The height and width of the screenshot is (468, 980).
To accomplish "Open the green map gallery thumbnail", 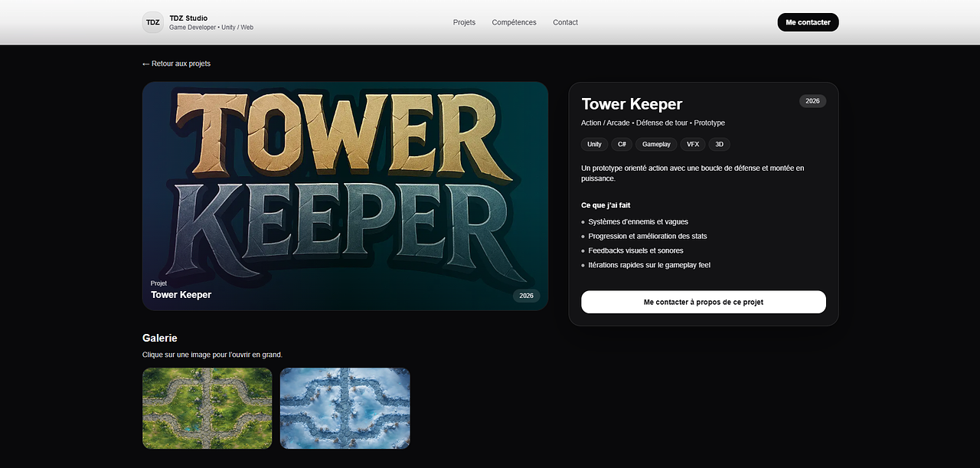I will click(x=207, y=408).
